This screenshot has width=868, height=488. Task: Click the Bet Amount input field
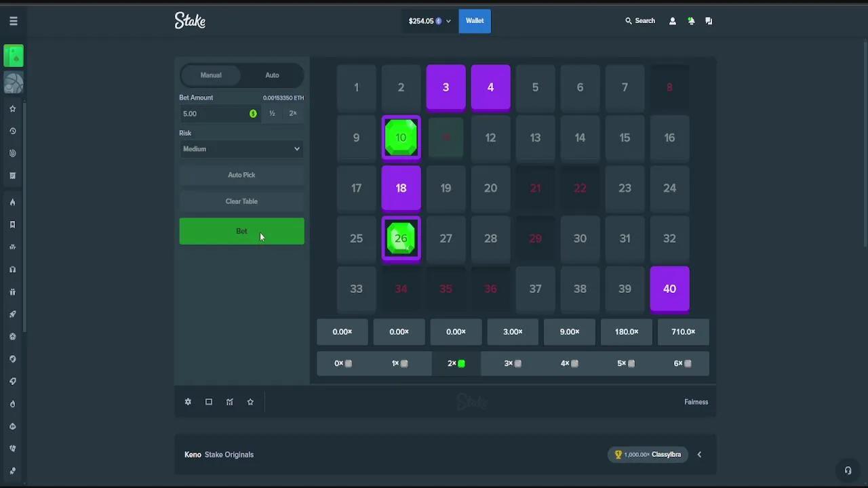220,114
